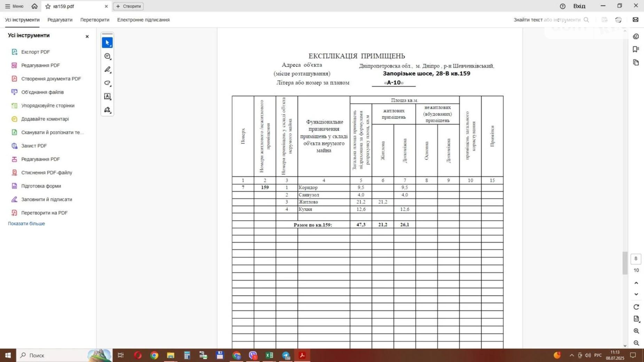This screenshot has width=644, height=362.
Task: Click the highlighter pen tool
Action: [107, 70]
